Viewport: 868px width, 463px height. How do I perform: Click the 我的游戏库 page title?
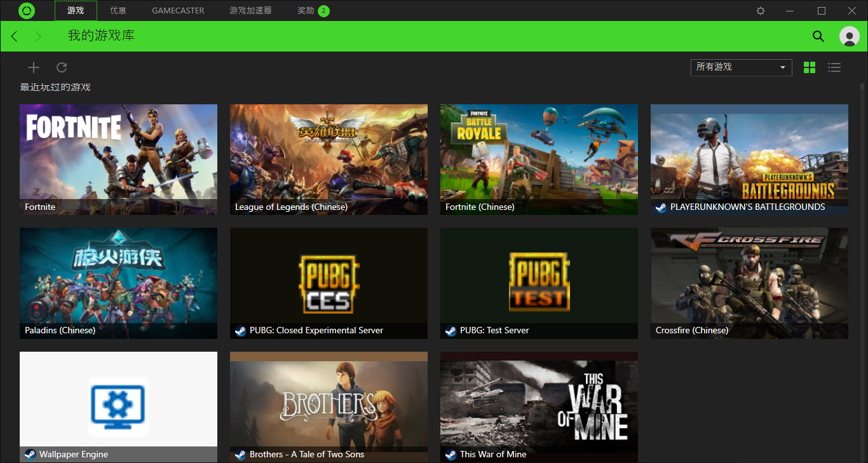pos(101,36)
